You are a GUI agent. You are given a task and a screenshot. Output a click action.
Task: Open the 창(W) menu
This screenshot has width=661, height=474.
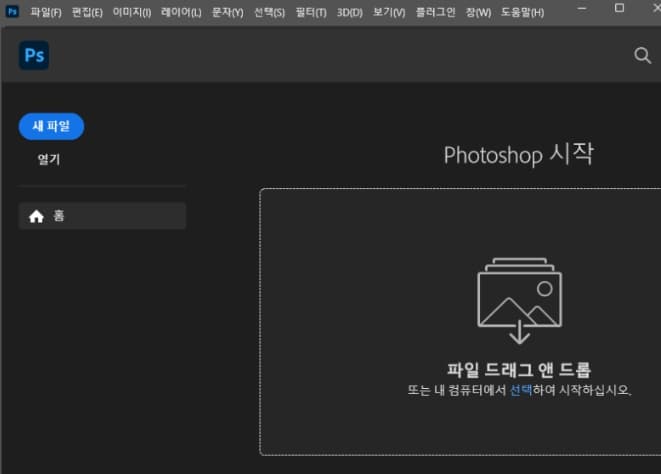[x=478, y=12]
